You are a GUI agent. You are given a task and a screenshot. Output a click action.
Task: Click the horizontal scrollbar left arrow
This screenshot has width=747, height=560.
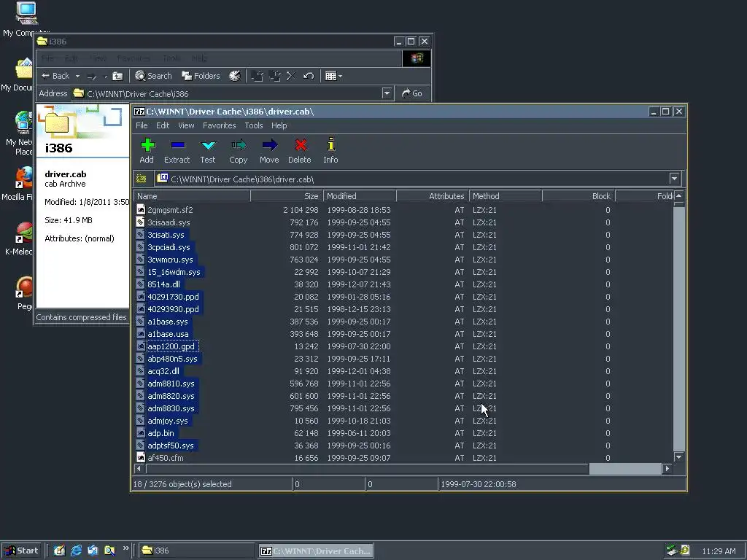tap(139, 469)
